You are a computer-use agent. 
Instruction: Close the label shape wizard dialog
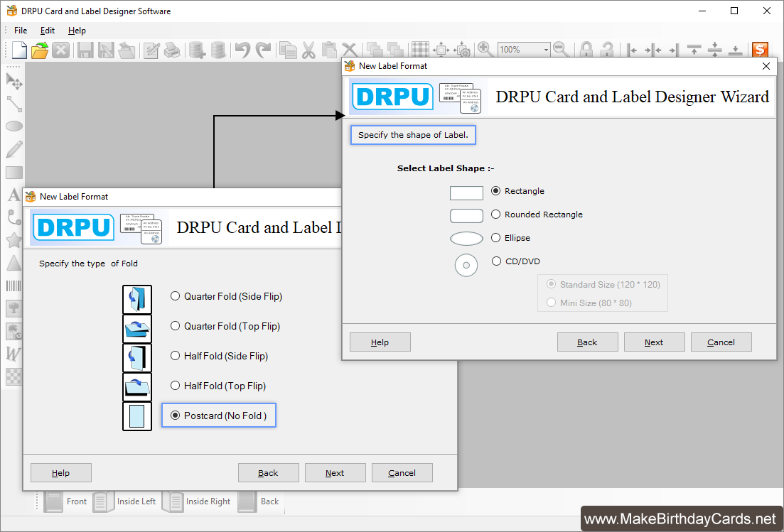[766, 66]
